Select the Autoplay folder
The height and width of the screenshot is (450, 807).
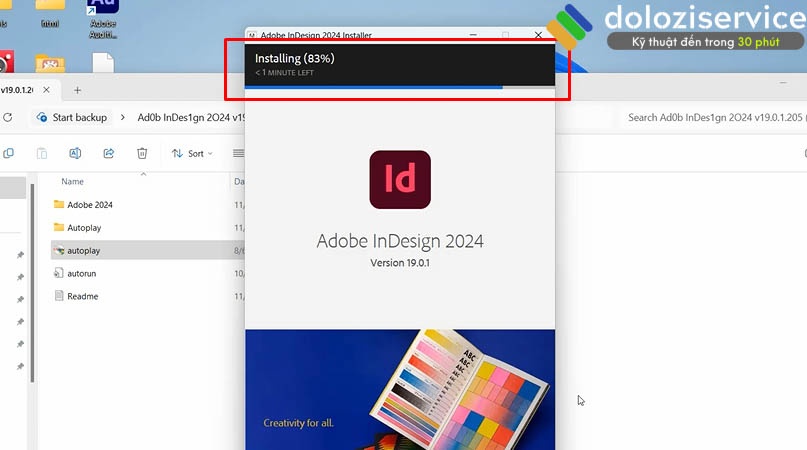[x=83, y=228]
